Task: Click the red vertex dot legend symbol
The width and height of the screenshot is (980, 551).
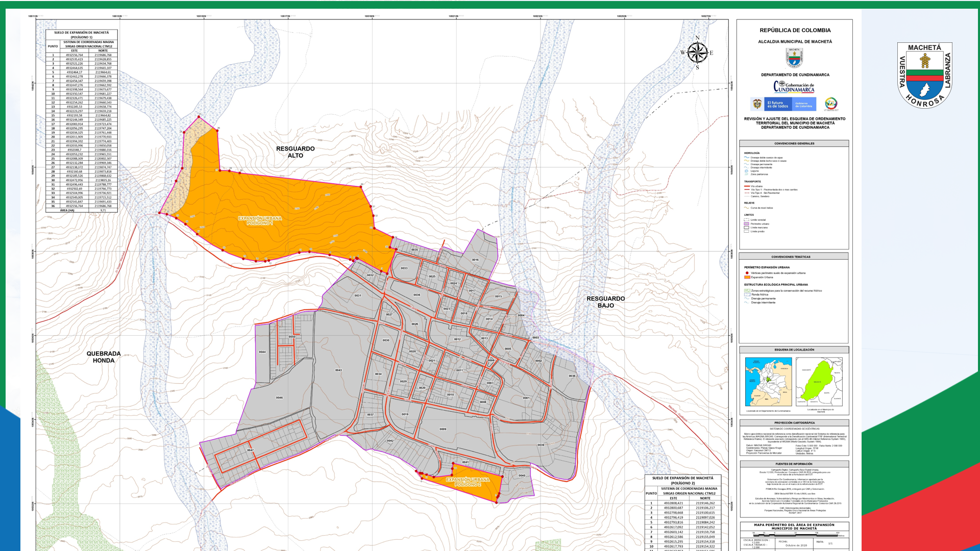Action: click(x=747, y=273)
